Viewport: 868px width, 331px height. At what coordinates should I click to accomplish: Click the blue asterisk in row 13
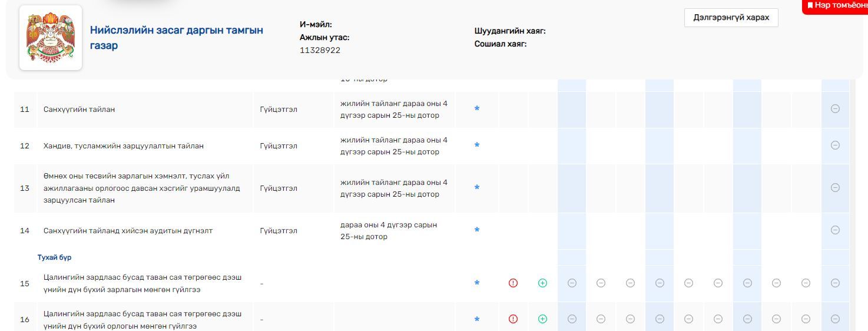pyautogui.click(x=477, y=188)
